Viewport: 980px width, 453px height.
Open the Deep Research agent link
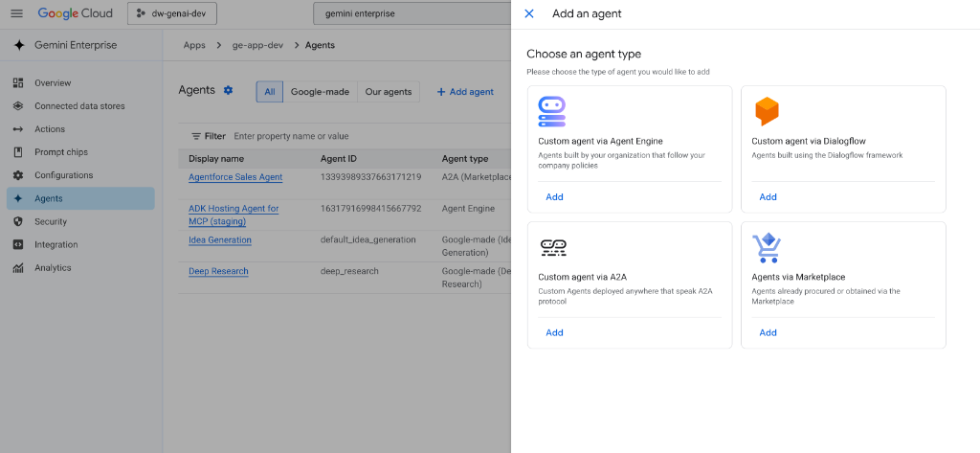(219, 271)
